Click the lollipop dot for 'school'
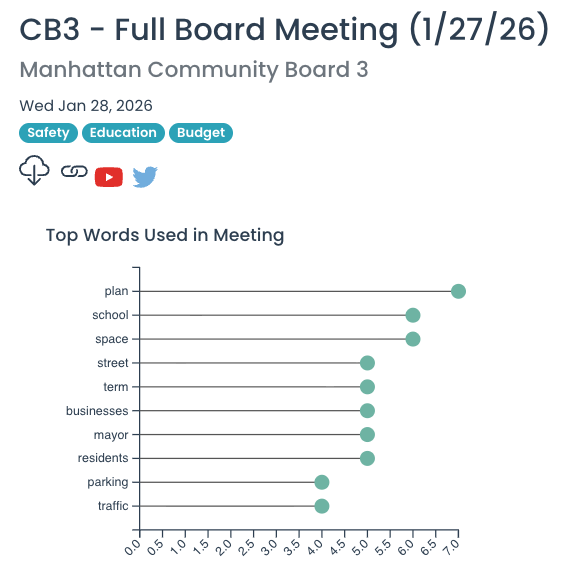 click(x=413, y=315)
